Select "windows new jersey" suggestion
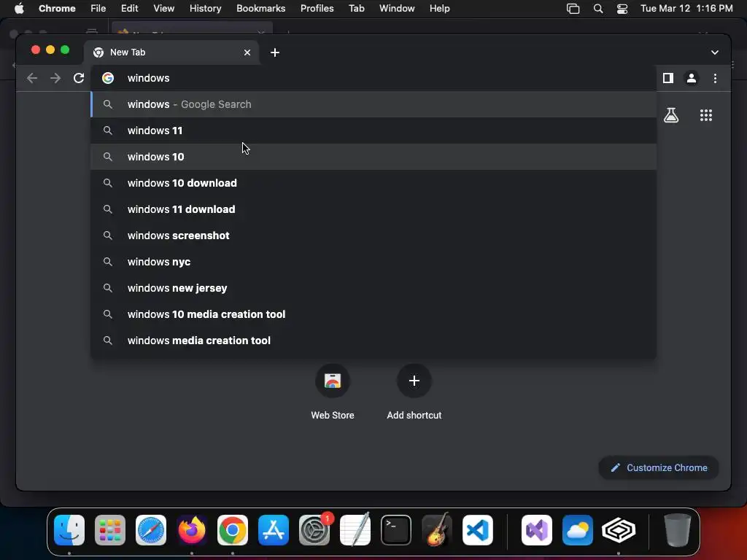Viewport: 747px width, 560px height. click(373, 287)
